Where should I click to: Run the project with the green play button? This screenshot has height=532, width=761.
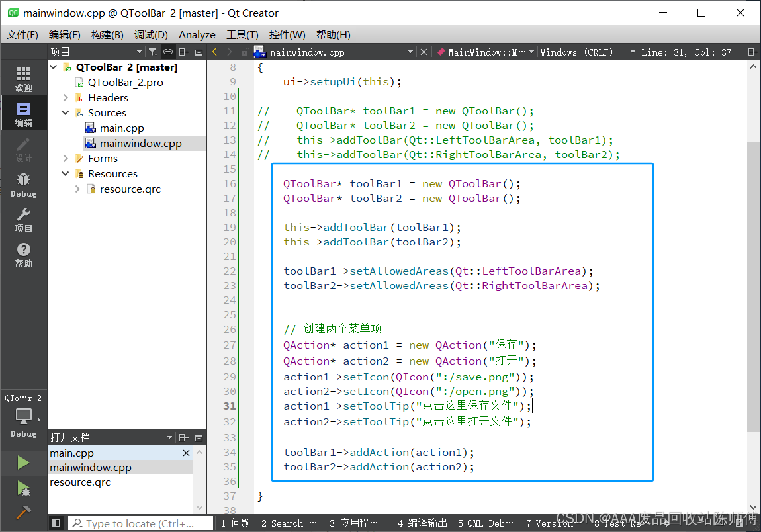23,462
